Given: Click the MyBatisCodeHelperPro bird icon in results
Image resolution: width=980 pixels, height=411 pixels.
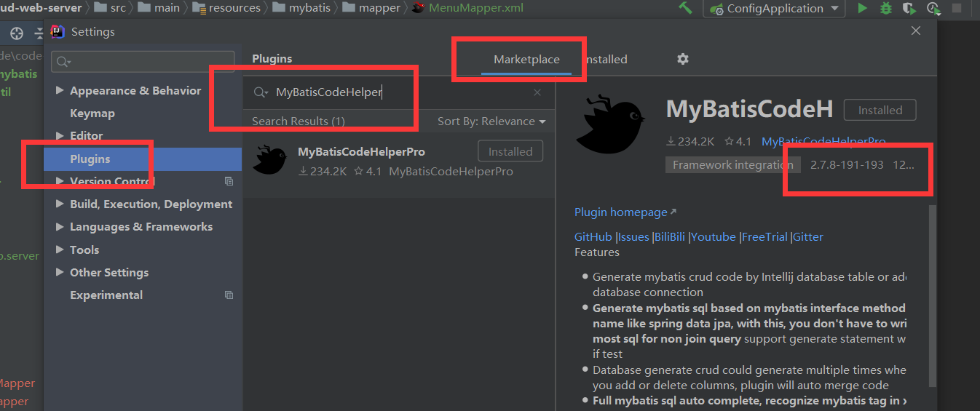Looking at the screenshot, I should (x=269, y=160).
